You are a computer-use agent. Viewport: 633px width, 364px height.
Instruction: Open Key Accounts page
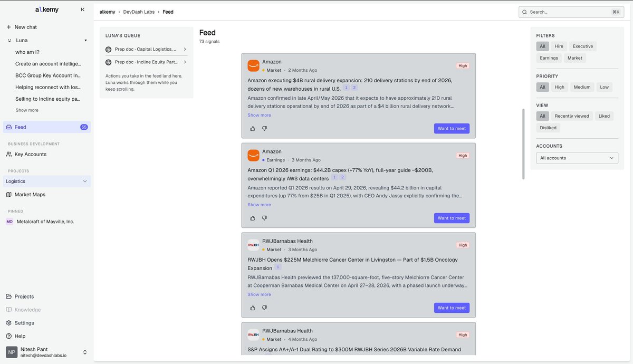click(31, 154)
